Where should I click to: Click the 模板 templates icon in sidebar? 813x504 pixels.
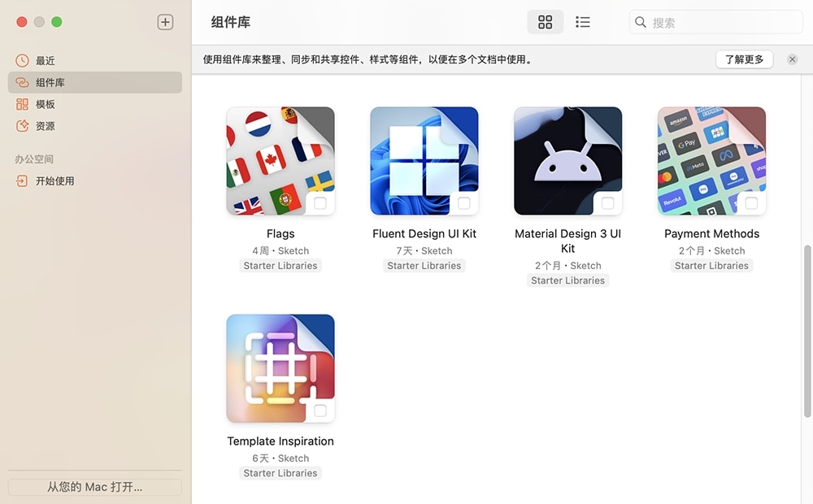point(22,104)
